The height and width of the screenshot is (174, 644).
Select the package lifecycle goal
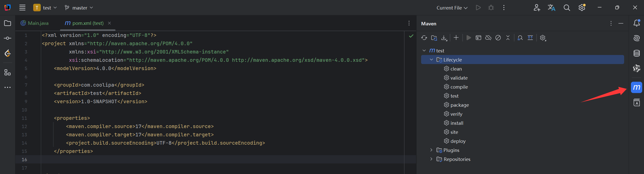(459, 105)
